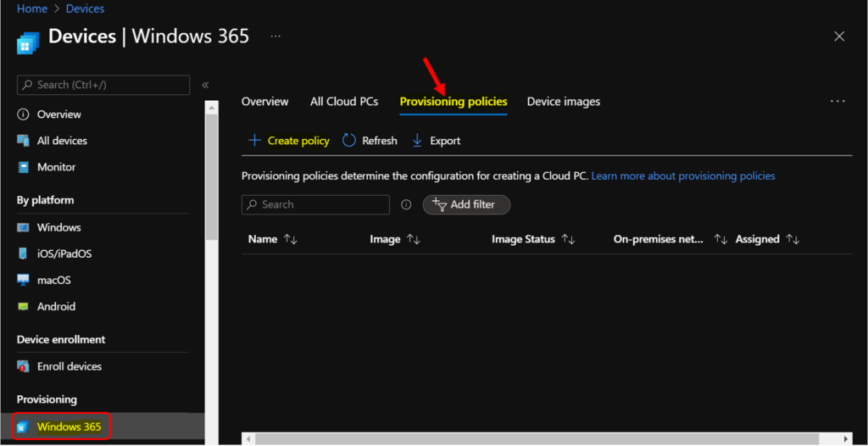Open the Windows platform icon
Image resolution: width=868 pixels, height=446 pixels.
[23, 227]
